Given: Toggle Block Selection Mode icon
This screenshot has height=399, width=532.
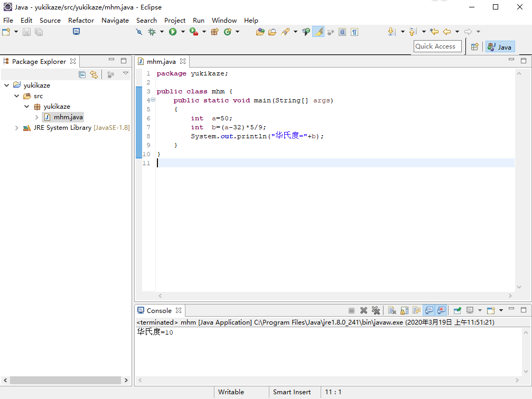Looking at the screenshot, I should (x=342, y=32).
